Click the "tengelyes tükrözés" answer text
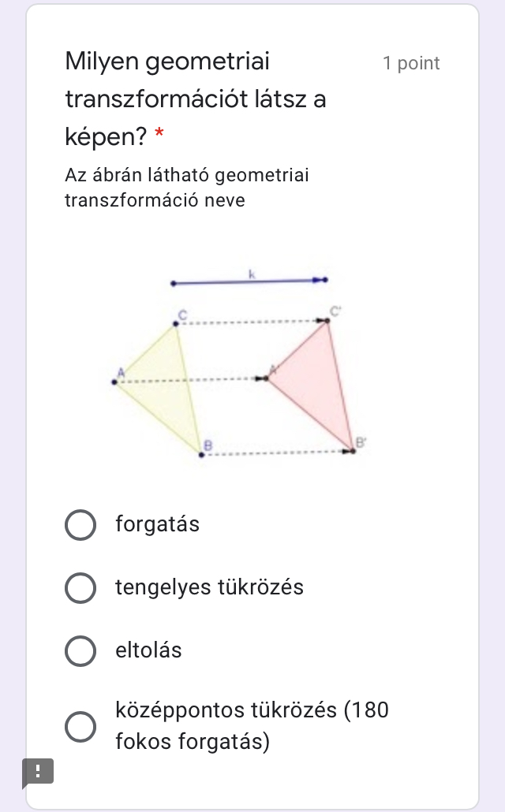The width and height of the screenshot is (505, 812). click(209, 587)
